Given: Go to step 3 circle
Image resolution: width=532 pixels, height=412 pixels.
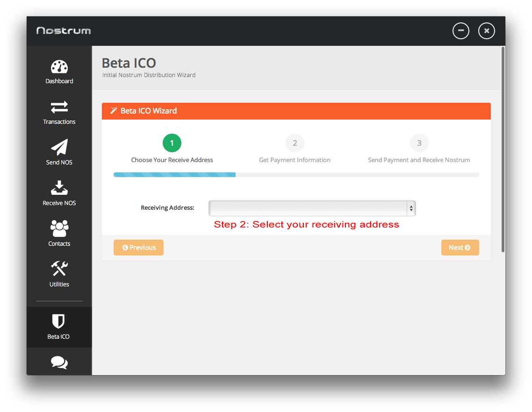Looking at the screenshot, I should point(419,143).
